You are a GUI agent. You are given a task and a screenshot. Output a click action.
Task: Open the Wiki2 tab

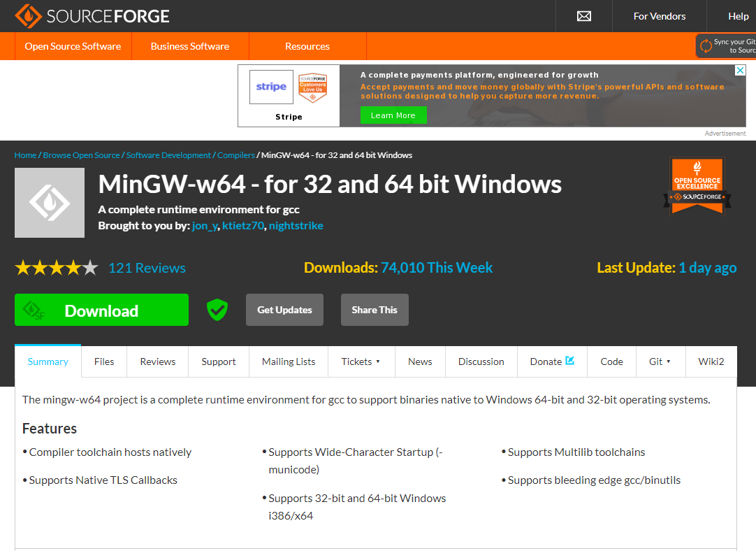coord(711,362)
